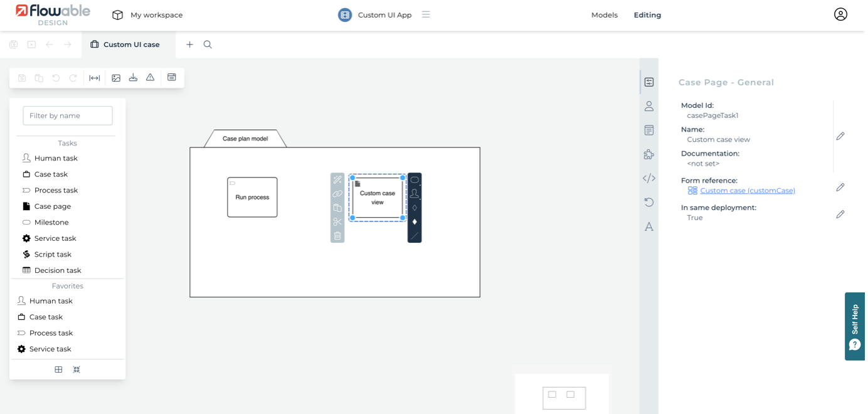The image size is (868, 414).
Task: Open the user assignment properties tab
Action: (649, 107)
